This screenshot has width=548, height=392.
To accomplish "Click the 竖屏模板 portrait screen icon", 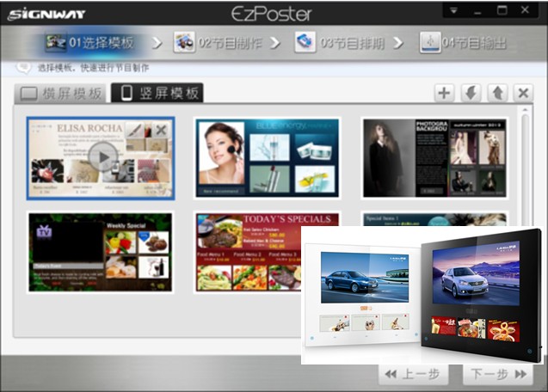I will tap(126, 93).
